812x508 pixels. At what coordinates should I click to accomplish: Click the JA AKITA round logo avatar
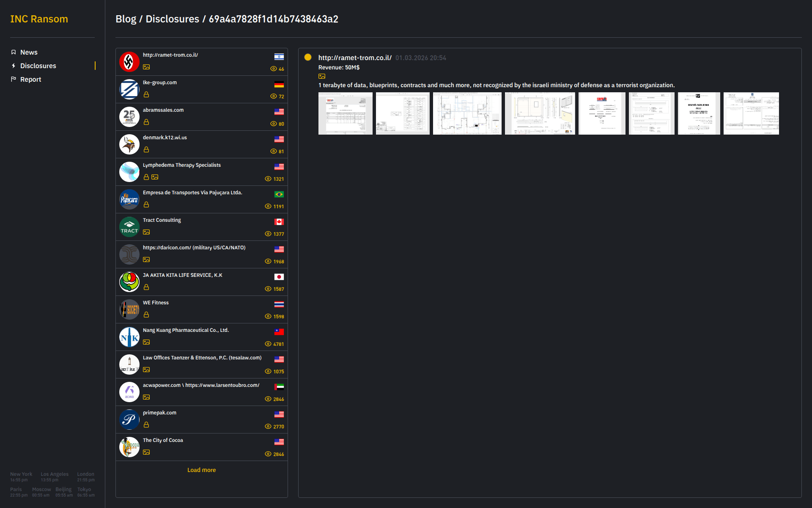(129, 282)
